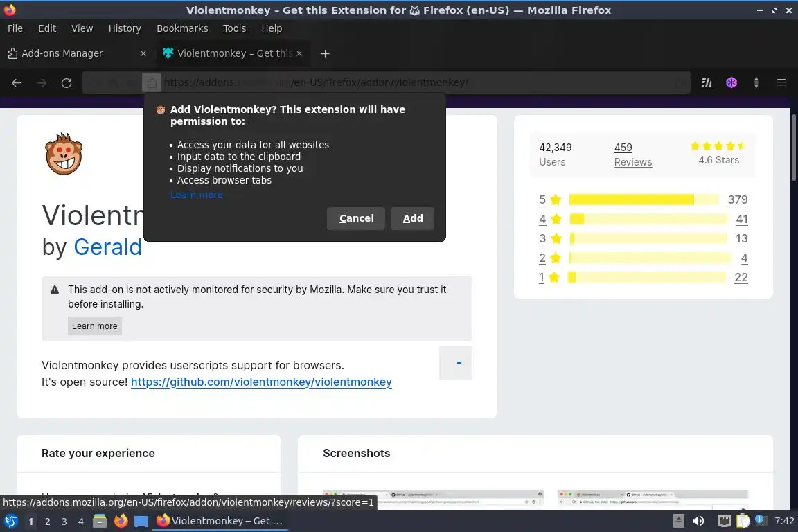Open the file manager from taskbar
Viewport: 798px width, 532px height.
(100, 521)
